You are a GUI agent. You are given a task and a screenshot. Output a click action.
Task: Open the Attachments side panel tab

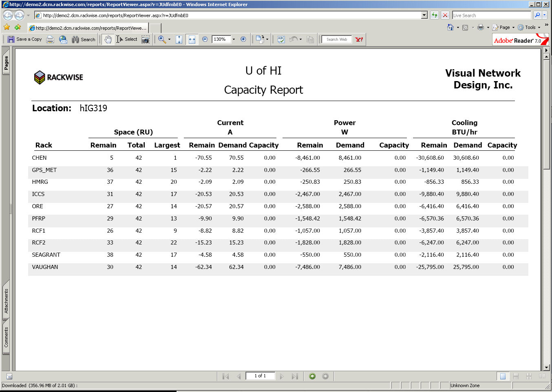click(6, 301)
